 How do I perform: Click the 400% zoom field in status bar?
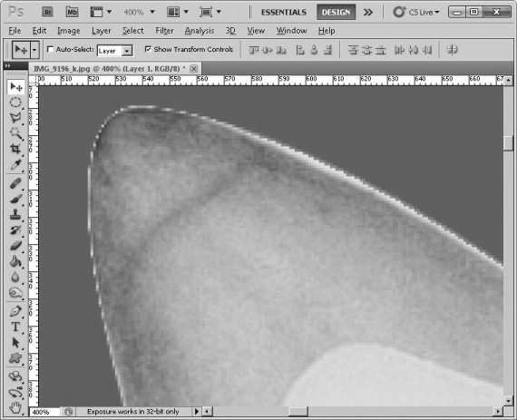(x=44, y=412)
